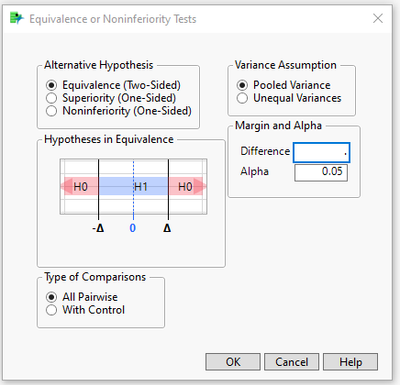Viewport: 400px width, 385px height.
Task: Click the JMP application icon in title bar
Action: (x=17, y=18)
